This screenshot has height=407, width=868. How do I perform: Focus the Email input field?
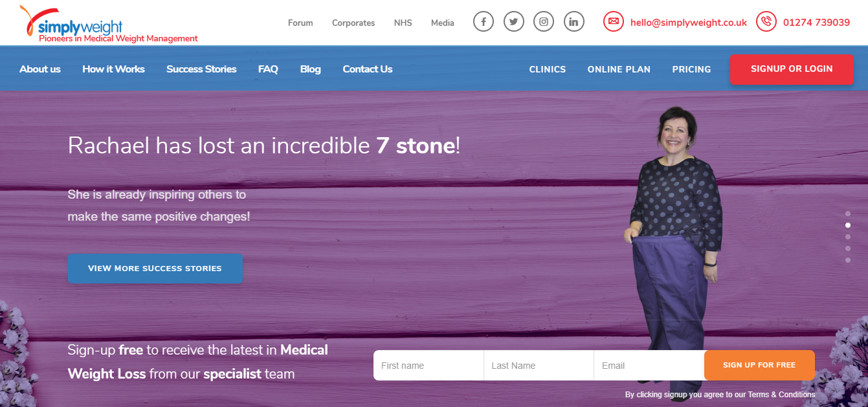coord(649,366)
